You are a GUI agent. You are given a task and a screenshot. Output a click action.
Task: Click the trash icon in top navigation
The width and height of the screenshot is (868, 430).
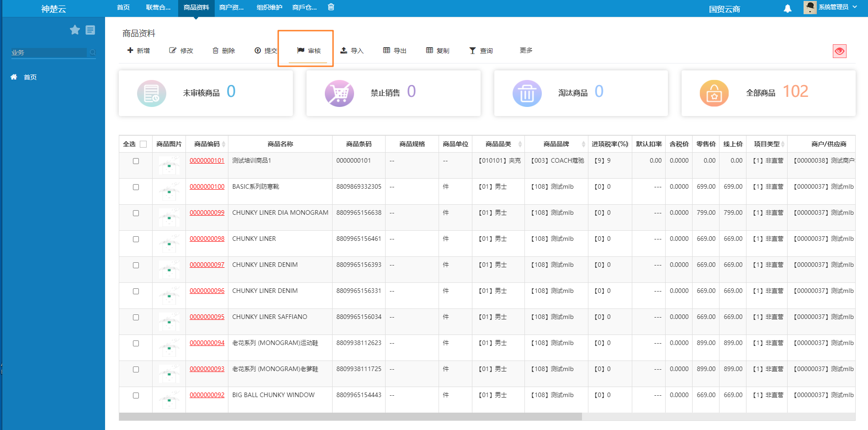point(331,7)
